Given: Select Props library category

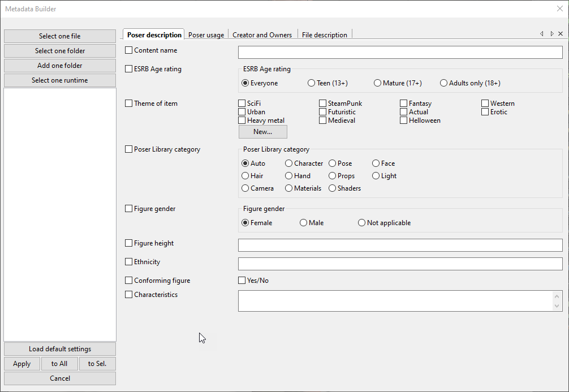Looking at the screenshot, I should (x=333, y=176).
